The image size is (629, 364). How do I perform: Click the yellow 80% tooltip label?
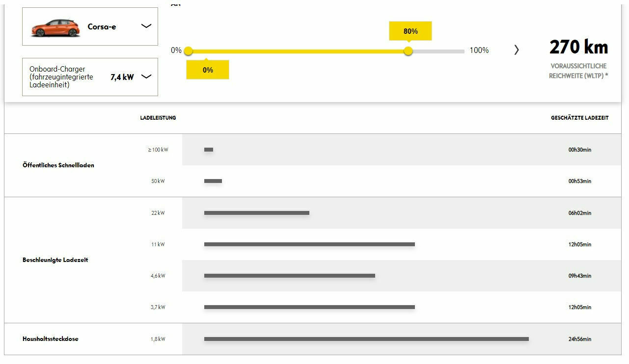(410, 31)
